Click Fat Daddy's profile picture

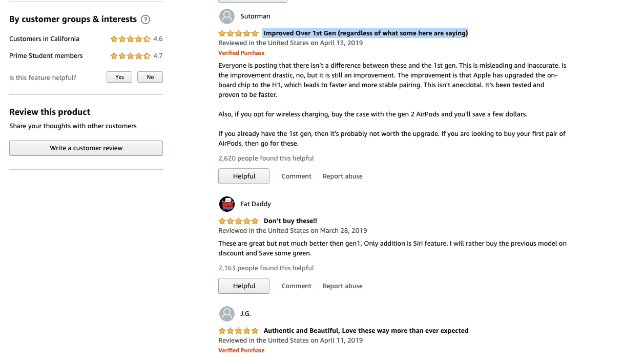[226, 204]
